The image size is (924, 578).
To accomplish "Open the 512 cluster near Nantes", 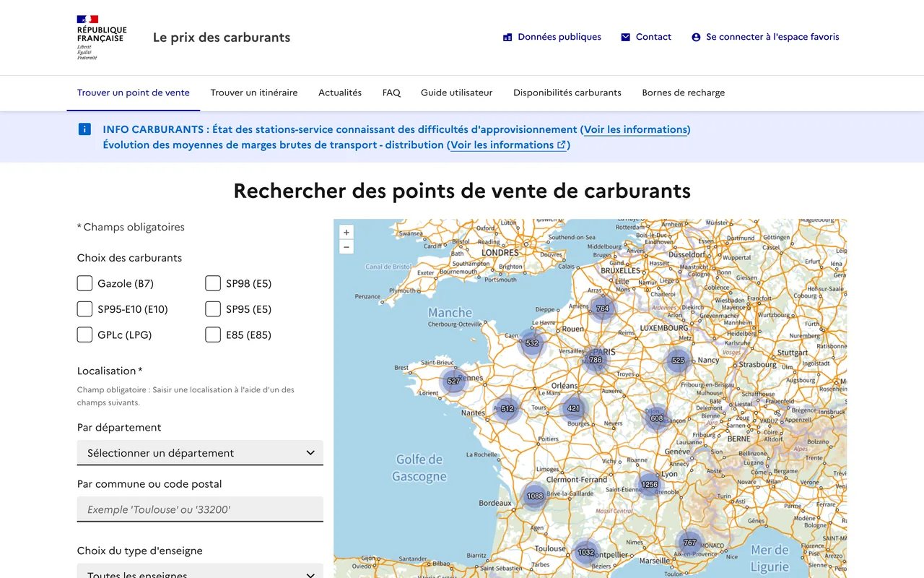I will pyautogui.click(x=507, y=409).
